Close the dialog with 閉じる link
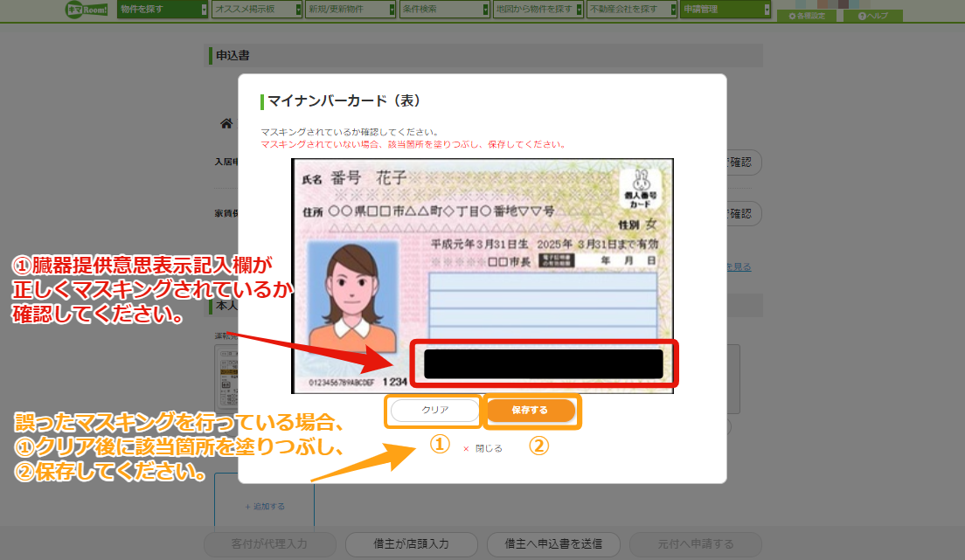 click(x=483, y=449)
